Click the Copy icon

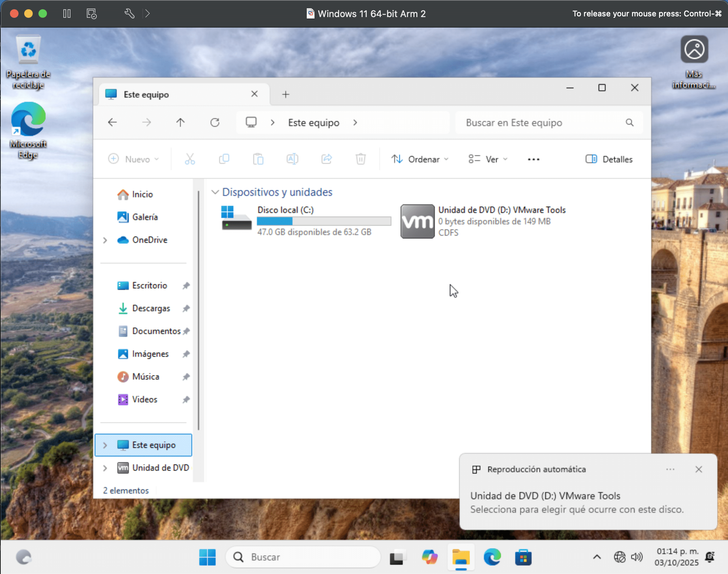[223, 159]
